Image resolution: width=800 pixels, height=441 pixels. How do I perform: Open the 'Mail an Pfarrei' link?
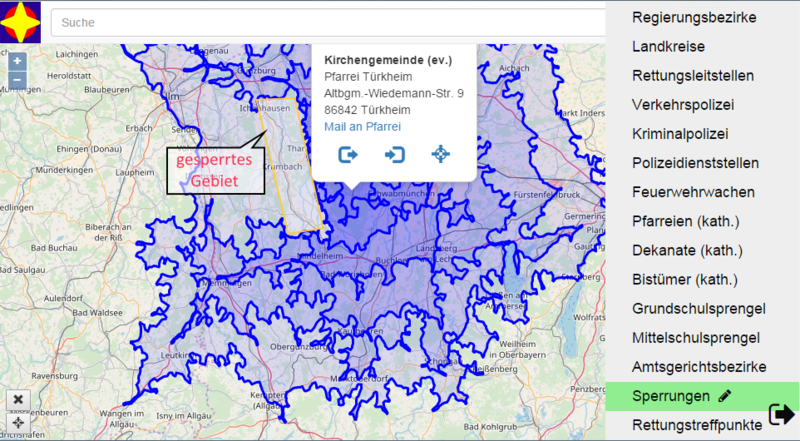coord(362,127)
